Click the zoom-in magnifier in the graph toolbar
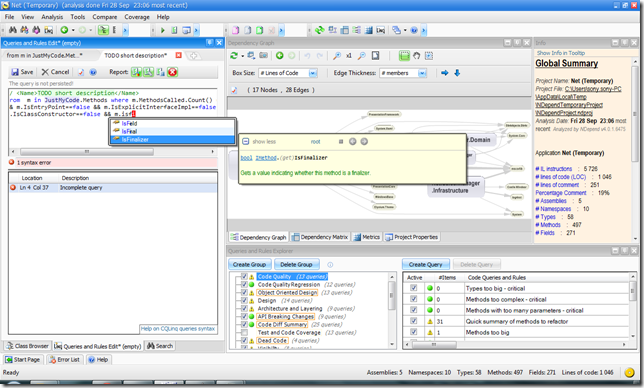 337,56
